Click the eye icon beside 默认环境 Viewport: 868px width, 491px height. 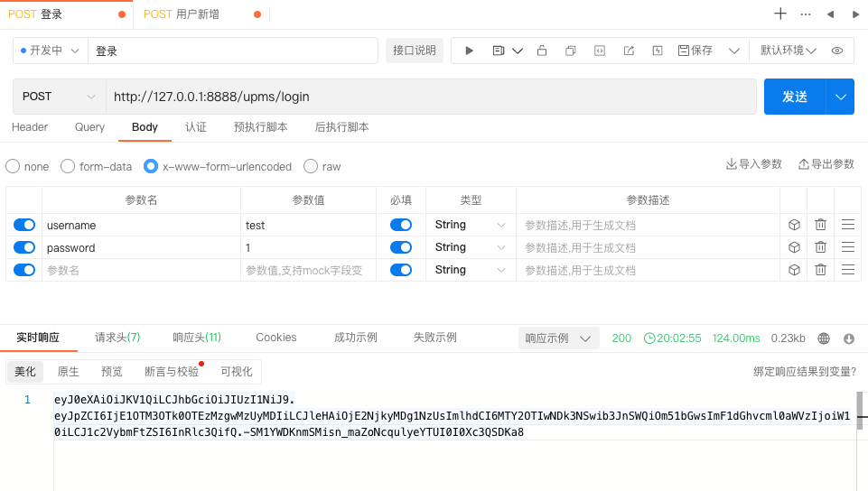tap(837, 51)
